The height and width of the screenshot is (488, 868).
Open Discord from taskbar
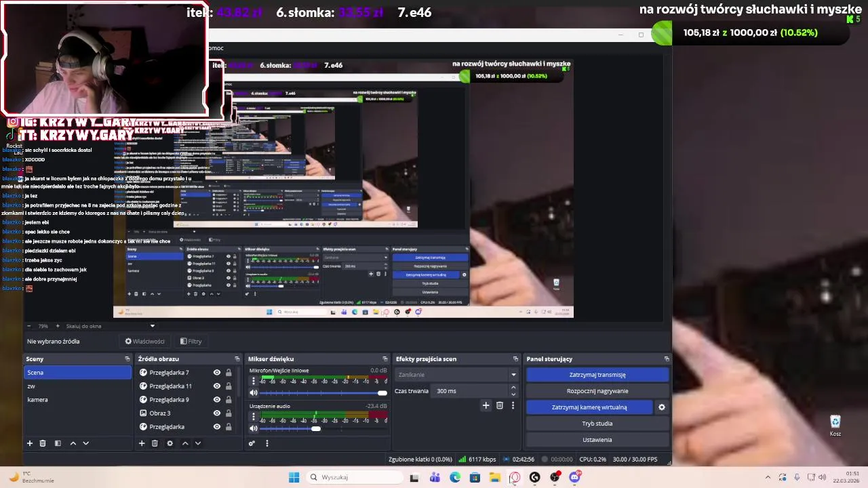point(574,477)
